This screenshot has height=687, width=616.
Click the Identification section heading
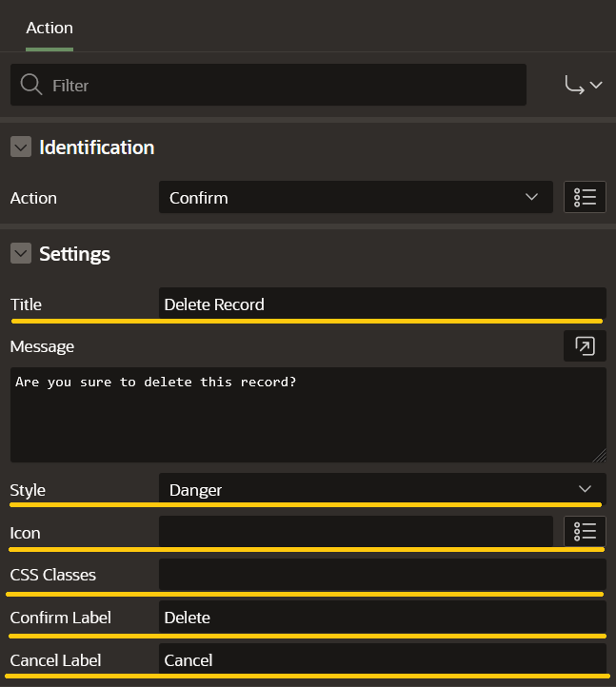point(96,147)
